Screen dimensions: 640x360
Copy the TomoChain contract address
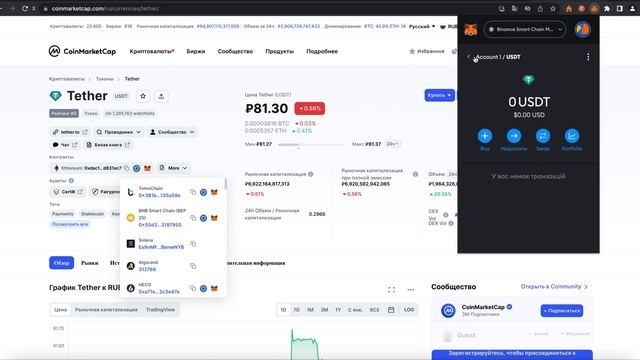[193, 192]
